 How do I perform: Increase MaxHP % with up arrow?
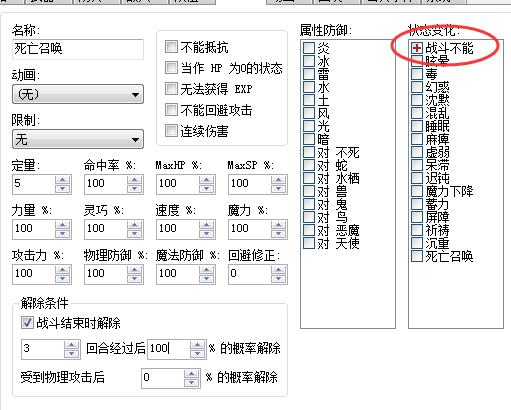click(x=207, y=180)
